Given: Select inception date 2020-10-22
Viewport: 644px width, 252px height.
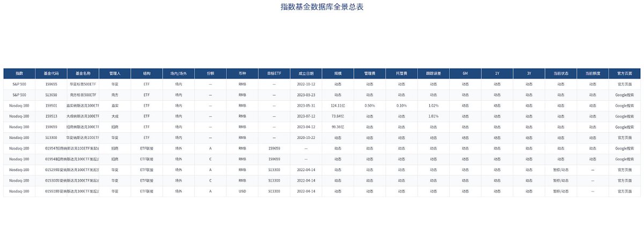Looking at the screenshot, I should click(306, 138).
